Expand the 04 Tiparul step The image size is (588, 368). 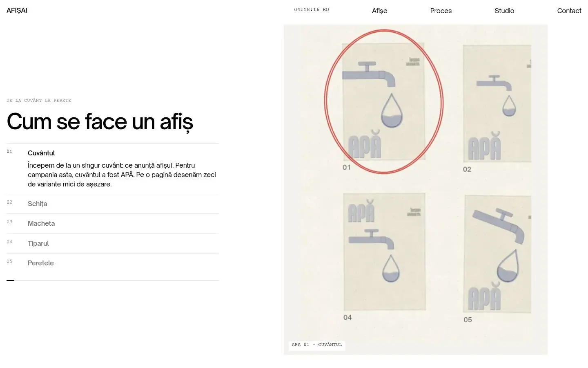pyautogui.click(x=113, y=243)
